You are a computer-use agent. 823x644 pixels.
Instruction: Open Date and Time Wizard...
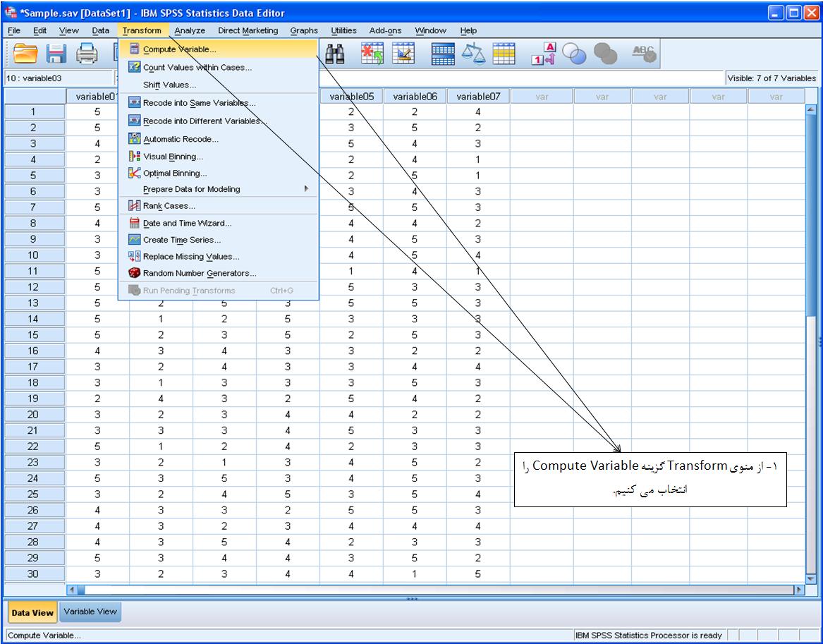click(218, 223)
